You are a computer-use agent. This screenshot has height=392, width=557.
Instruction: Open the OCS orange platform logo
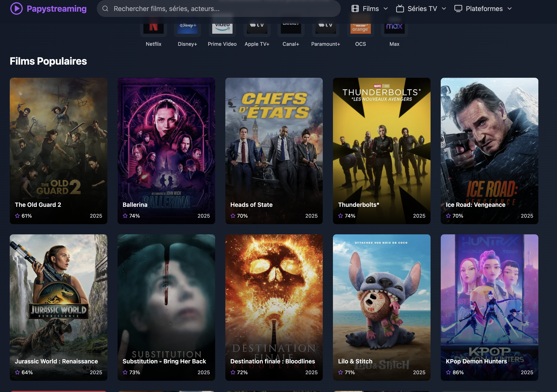tap(360, 28)
